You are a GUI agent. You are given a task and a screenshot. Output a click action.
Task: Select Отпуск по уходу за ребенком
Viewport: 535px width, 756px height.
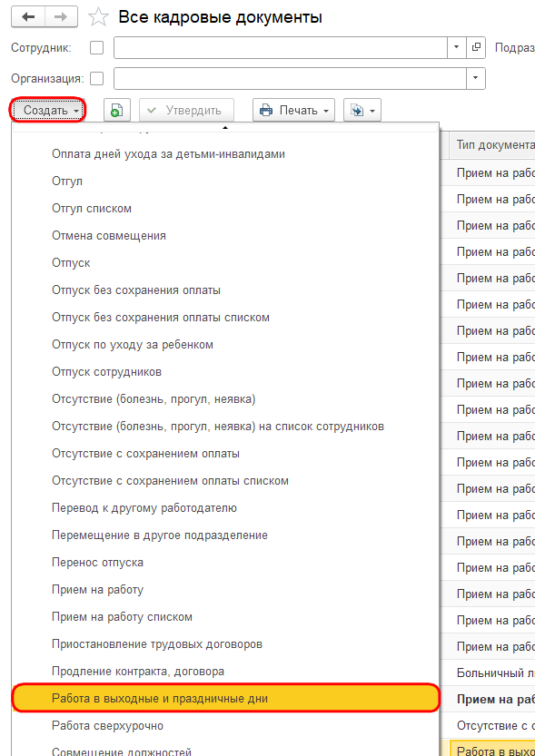point(225,345)
